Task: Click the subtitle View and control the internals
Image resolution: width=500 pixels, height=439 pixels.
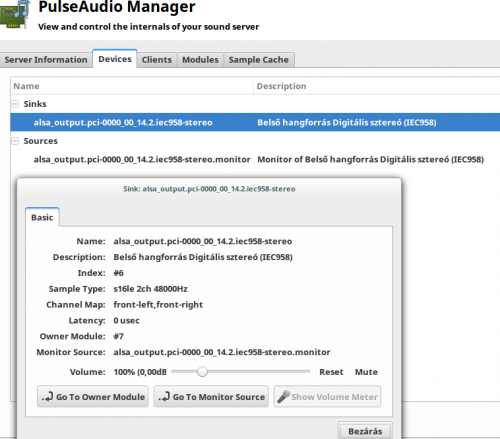Action: coord(148,27)
